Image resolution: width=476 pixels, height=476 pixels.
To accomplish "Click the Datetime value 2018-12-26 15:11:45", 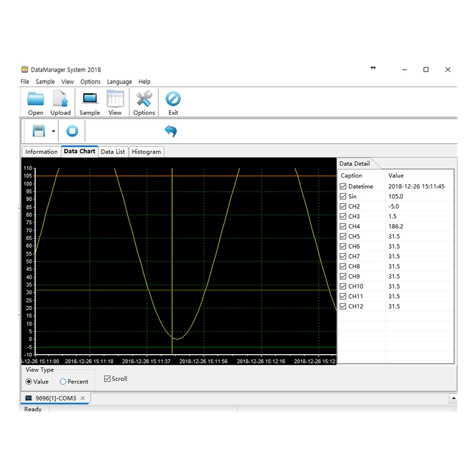I will point(416,187).
